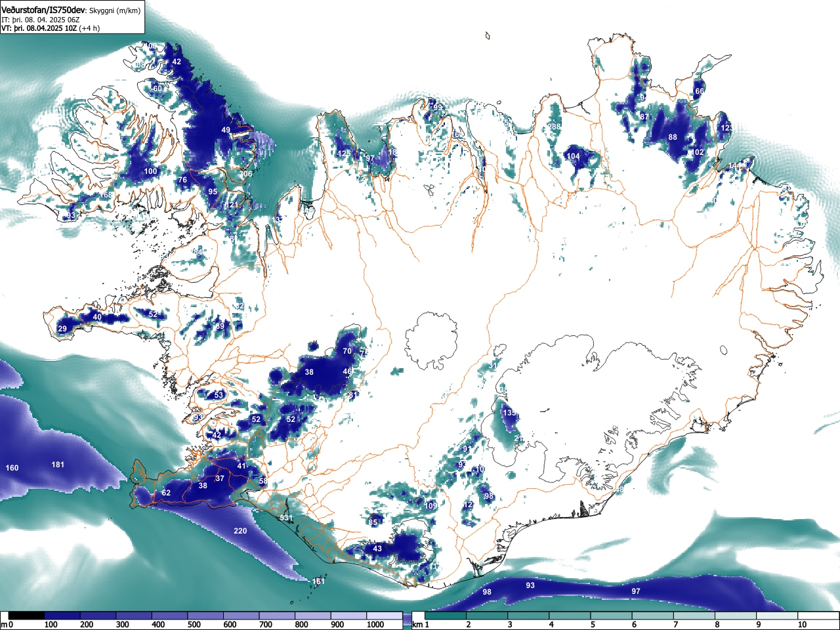Click the '58' value east of Reykjanes
Screen dimensions: 840x630
click(263, 481)
